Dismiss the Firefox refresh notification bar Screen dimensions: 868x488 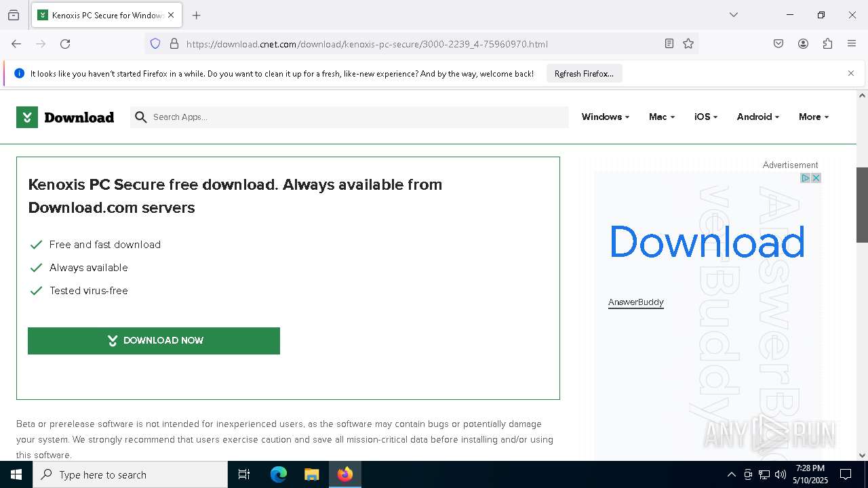tap(851, 73)
